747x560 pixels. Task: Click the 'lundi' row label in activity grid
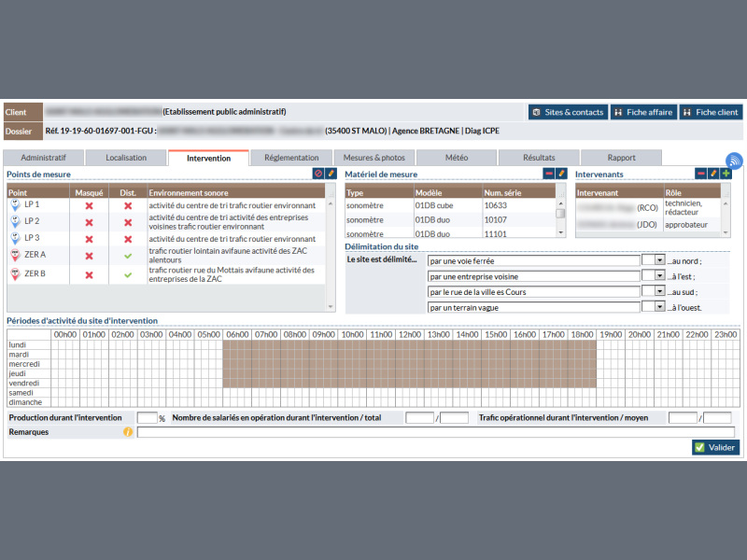point(18,344)
